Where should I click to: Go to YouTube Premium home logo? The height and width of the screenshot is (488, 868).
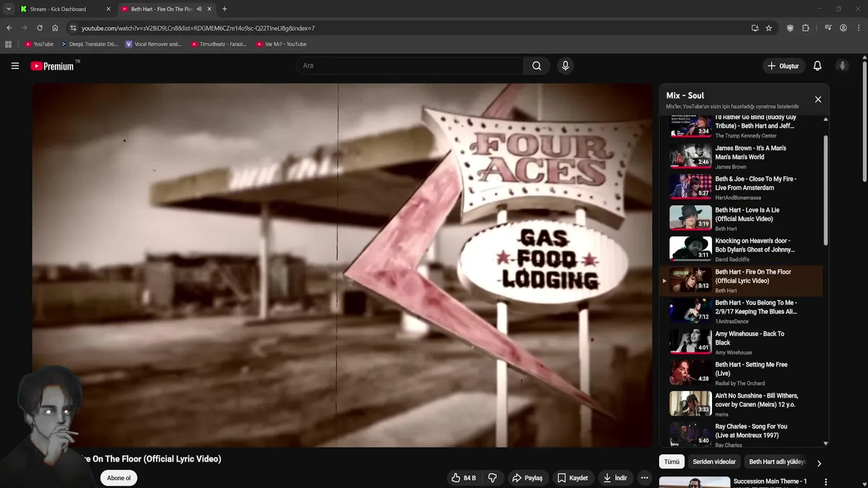tap(52, 66)
